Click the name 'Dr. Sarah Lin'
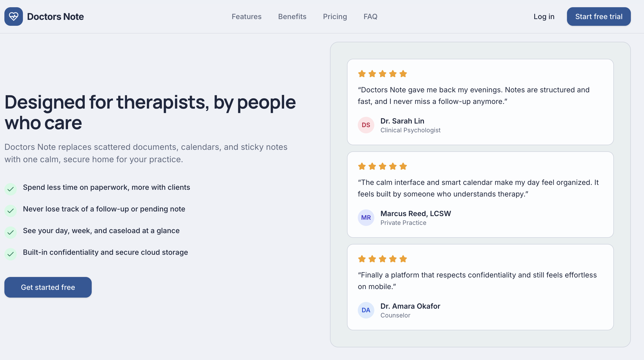 point(402,121)
